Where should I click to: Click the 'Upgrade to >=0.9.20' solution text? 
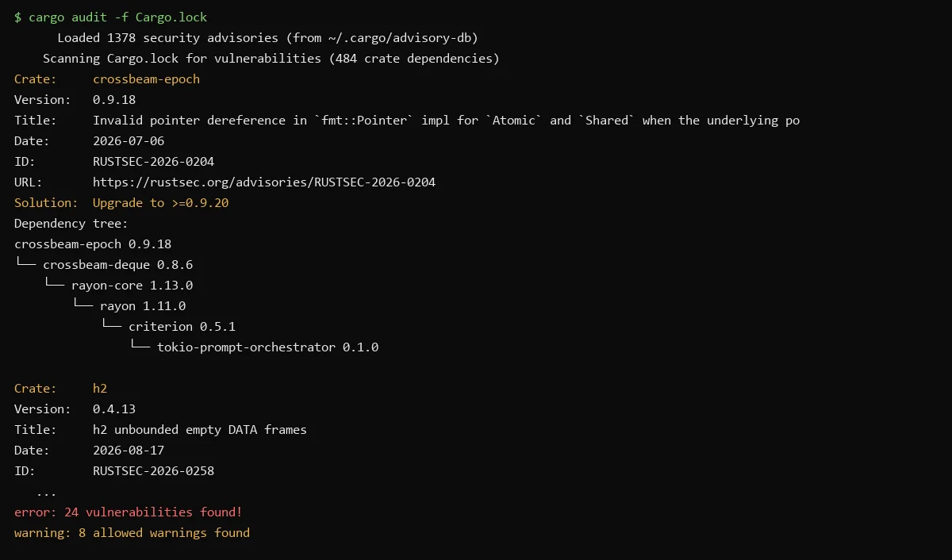(160, 203)
